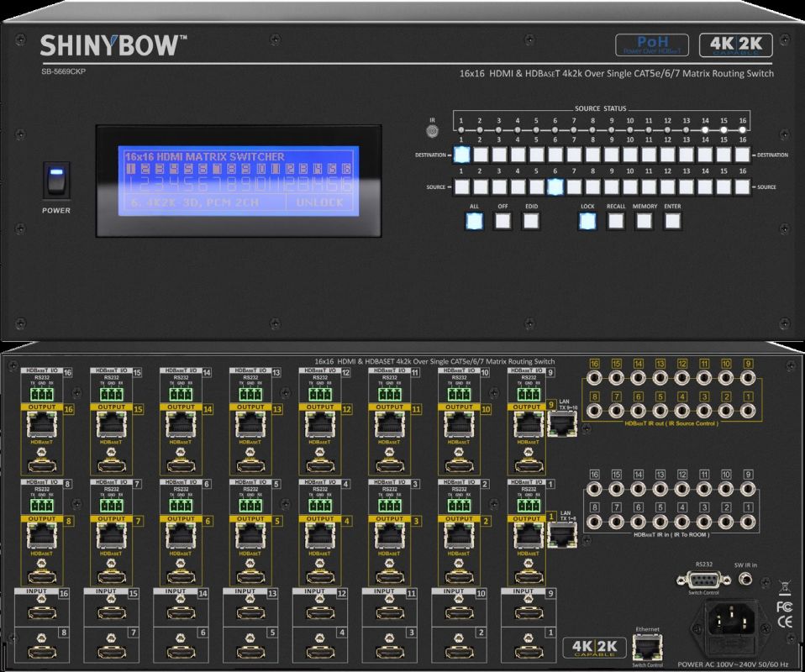Click POWER AC 100V~240V 50/60 Hz label
This screenshot has width=805, height=672.
pos(733,664)
